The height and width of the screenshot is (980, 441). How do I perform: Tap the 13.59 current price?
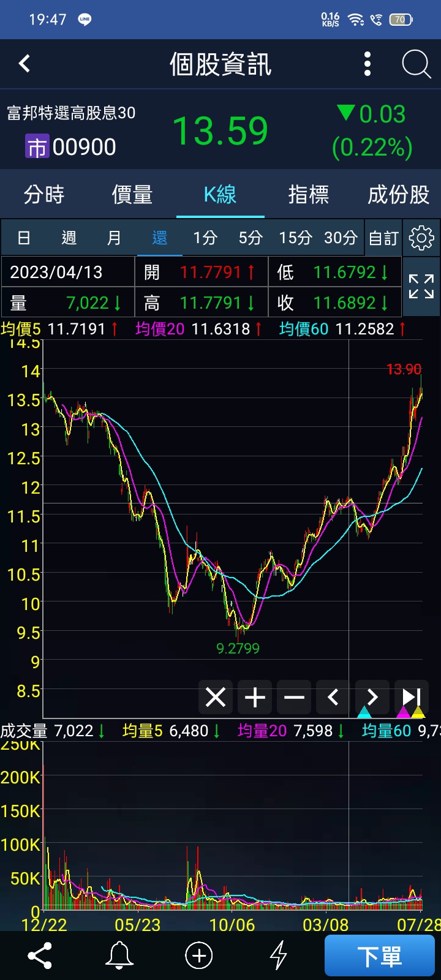point(221,131)
